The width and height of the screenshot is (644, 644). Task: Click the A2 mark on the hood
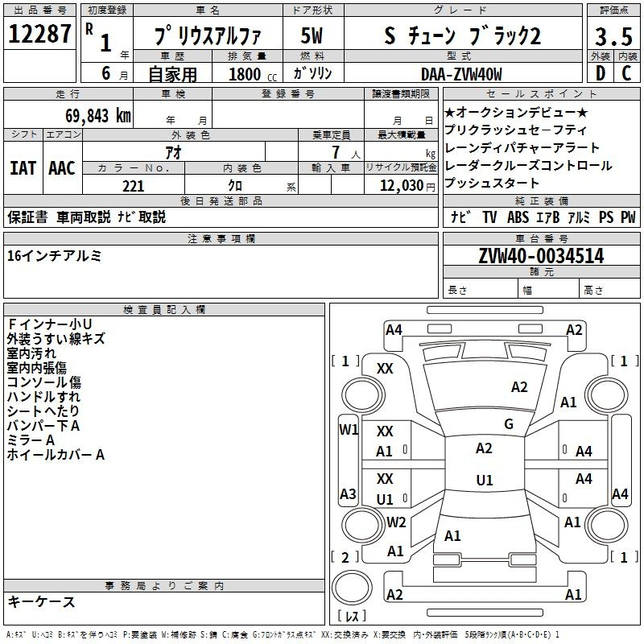pyautogui.click(x=519, y=387)
